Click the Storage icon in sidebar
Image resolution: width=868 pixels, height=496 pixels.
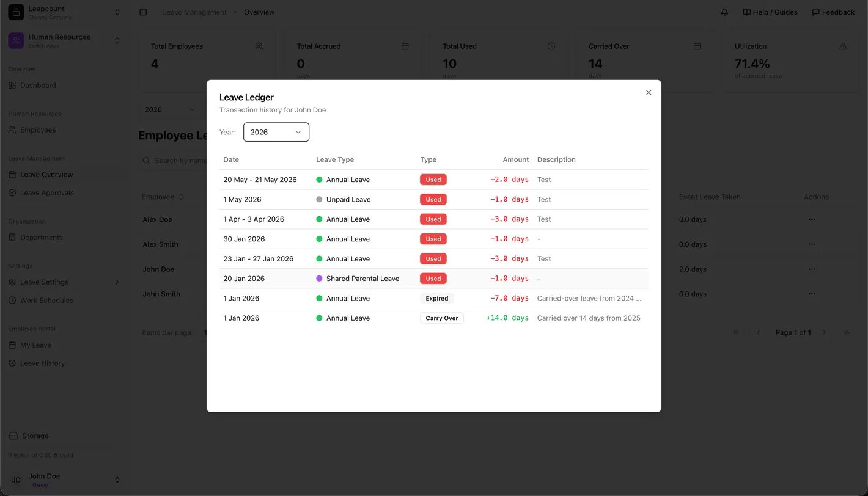coord(13,436)
